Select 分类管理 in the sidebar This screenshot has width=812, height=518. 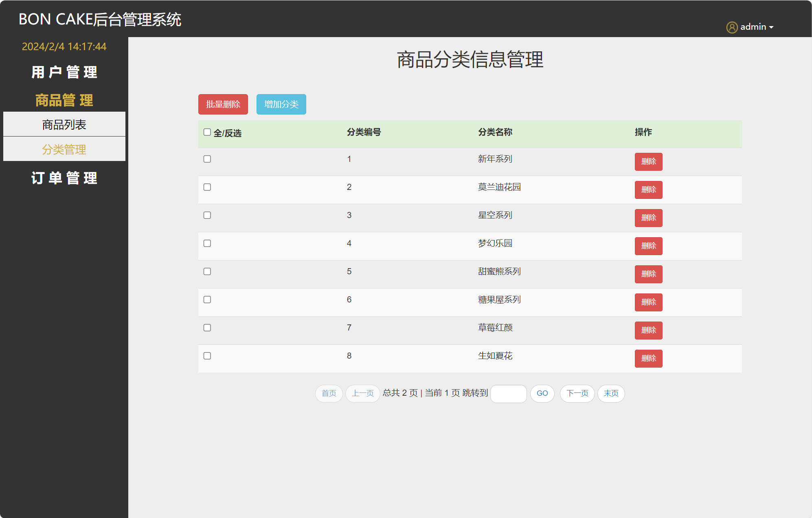point(64,149)
